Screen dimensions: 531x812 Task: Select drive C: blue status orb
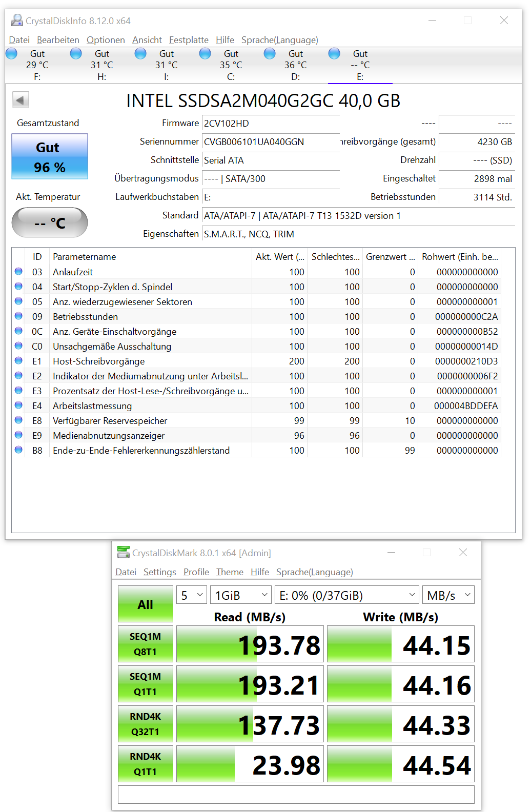point(205,53)
